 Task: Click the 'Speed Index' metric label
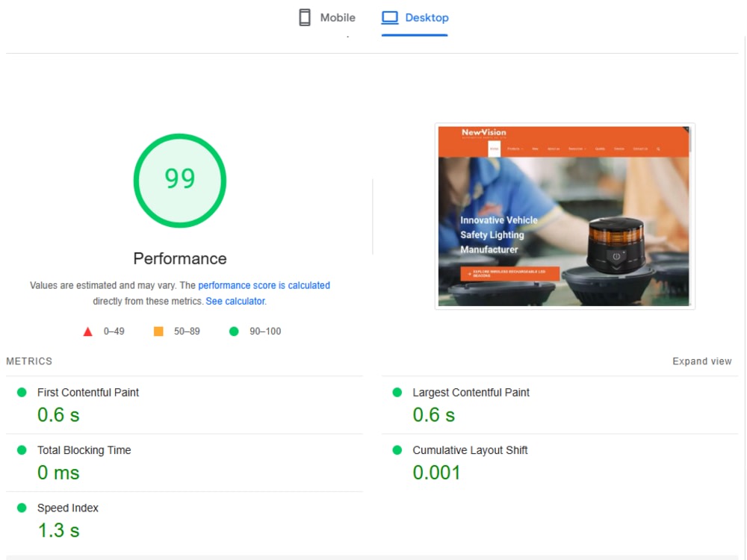click(x=68, y=508)
